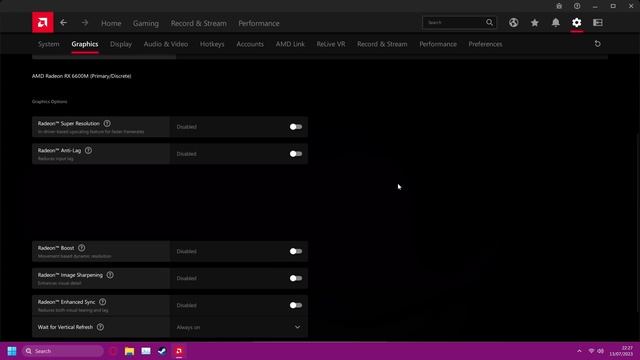Image resolution: width=640 pixels, height=360 pixels.
Task: Show hidden tray icons chevron
Action: pos(579,351)
